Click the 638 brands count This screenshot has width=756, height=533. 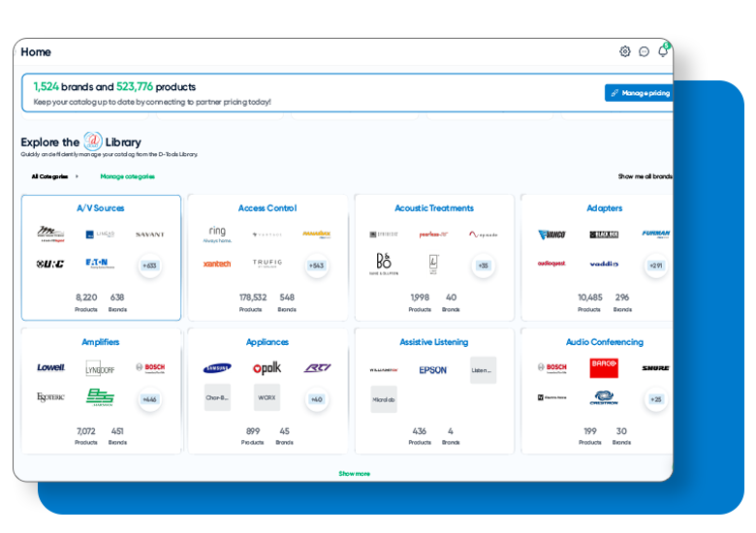[x=117, y=298]
